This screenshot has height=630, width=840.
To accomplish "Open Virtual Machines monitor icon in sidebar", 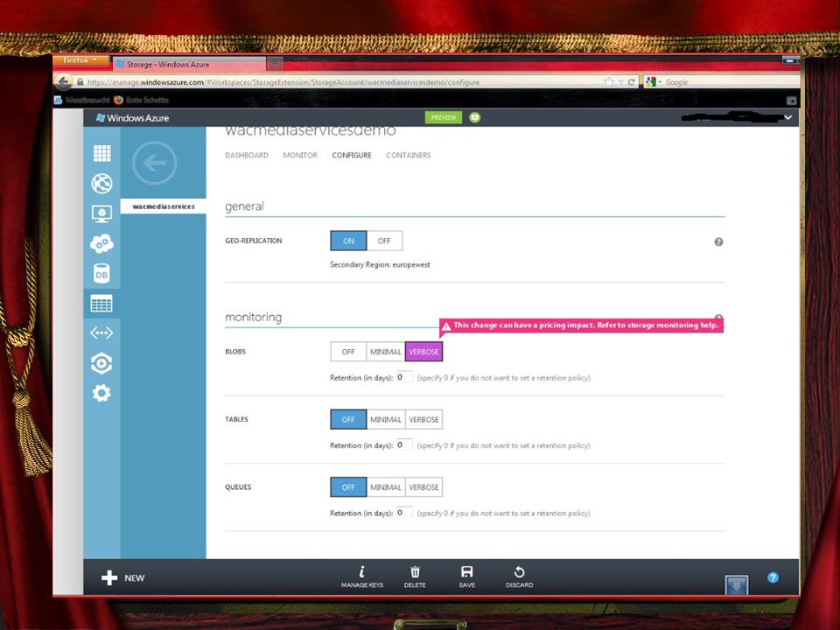I will pos(101,213).
